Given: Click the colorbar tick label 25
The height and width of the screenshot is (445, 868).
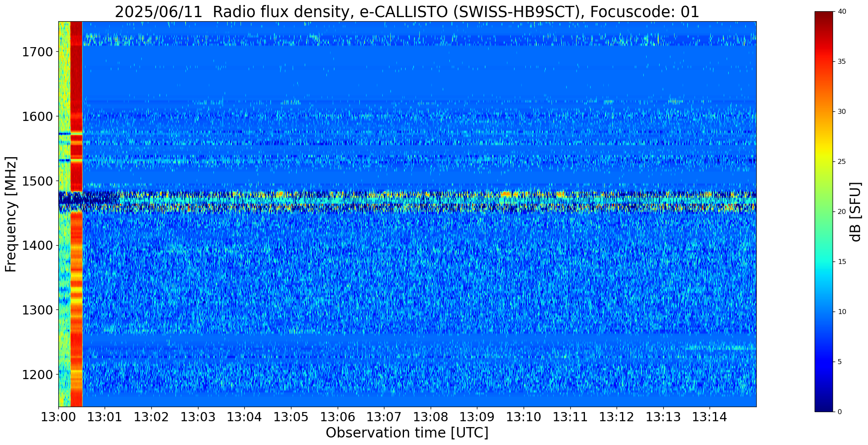Looking at the screenshot, I should coord(842,162).
